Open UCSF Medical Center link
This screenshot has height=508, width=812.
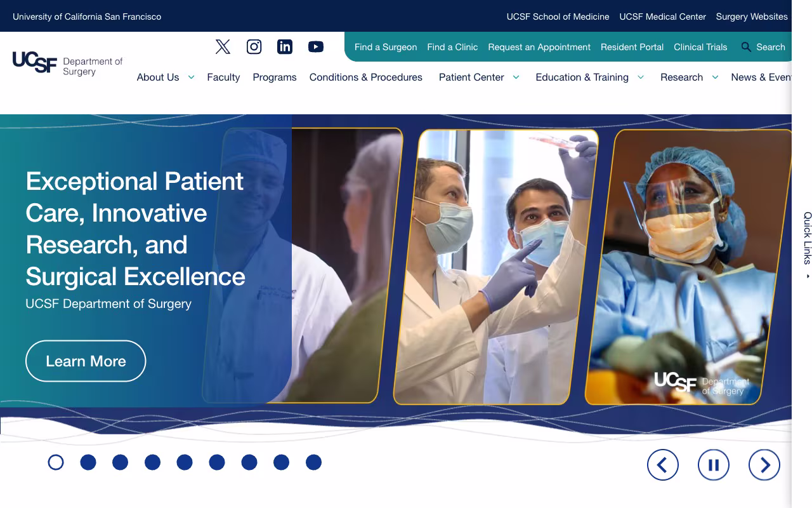click(662, 17)
